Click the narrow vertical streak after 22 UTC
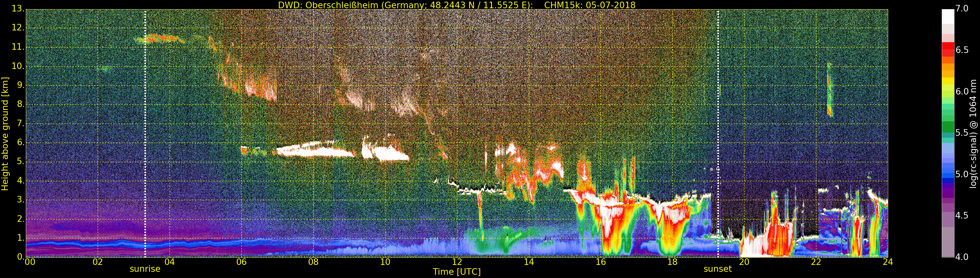Image resolution: width=980 pixels, height=278 pixels. [829, 90]
